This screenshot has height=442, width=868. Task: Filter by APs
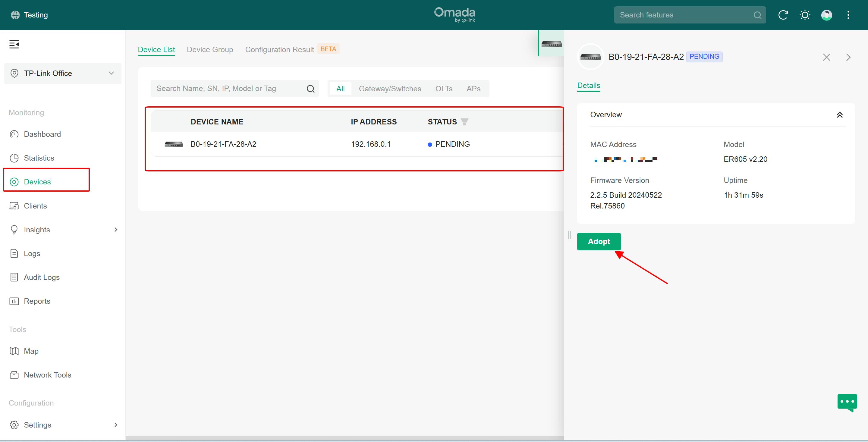(473, 89)
